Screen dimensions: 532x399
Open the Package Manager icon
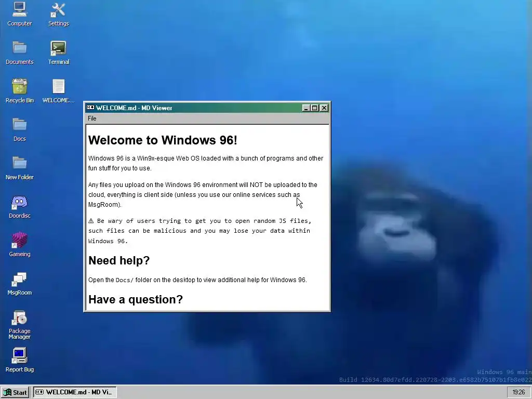tap(19, 324)
